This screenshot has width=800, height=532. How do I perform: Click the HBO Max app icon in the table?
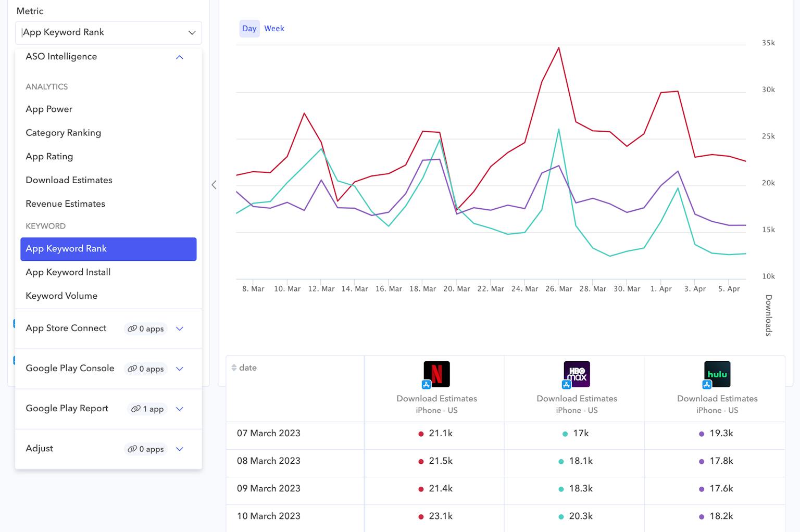click(x=577, y=373)
